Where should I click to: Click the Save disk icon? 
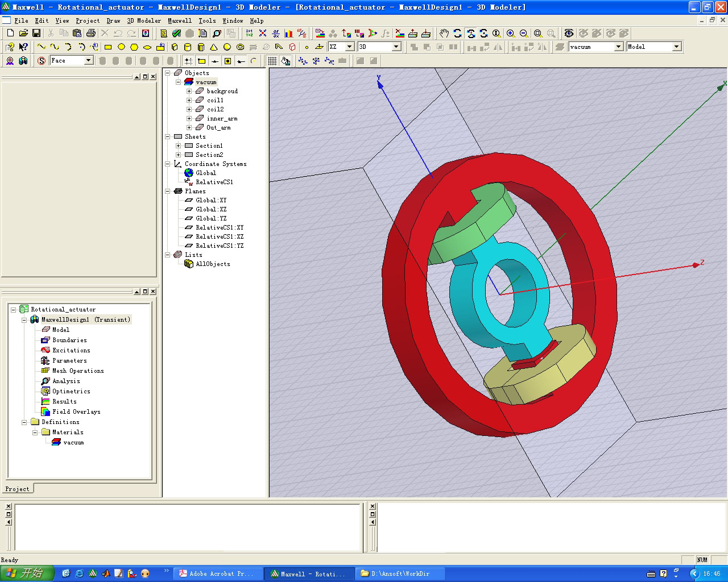(x=36, y=34)
